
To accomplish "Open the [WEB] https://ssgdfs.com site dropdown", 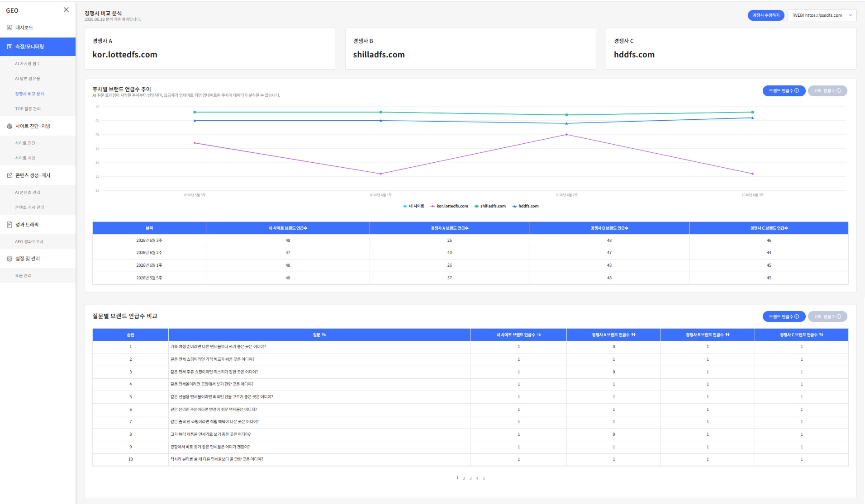I will [822, 15].
